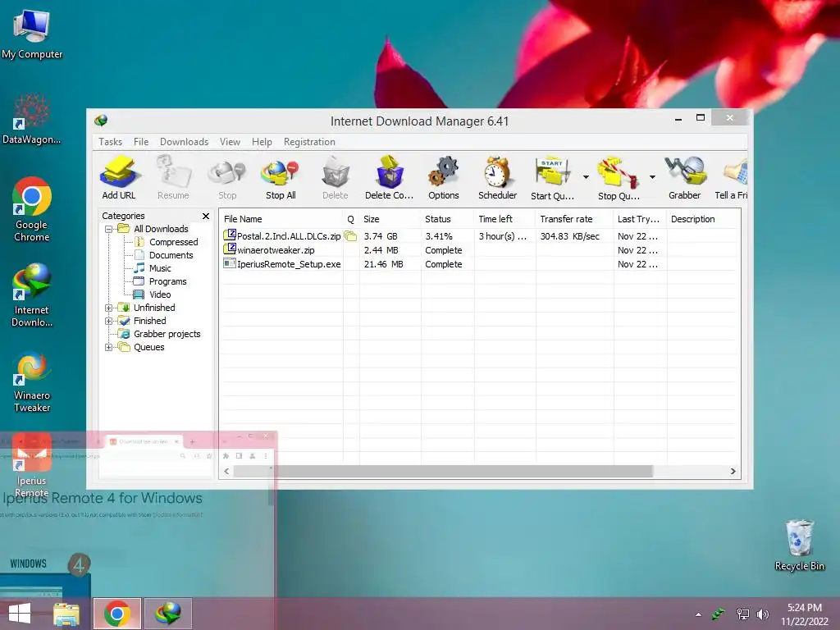840x630 pixels.
Task: Open Start Queue dropdown arrow
Action: coord(586,177)
